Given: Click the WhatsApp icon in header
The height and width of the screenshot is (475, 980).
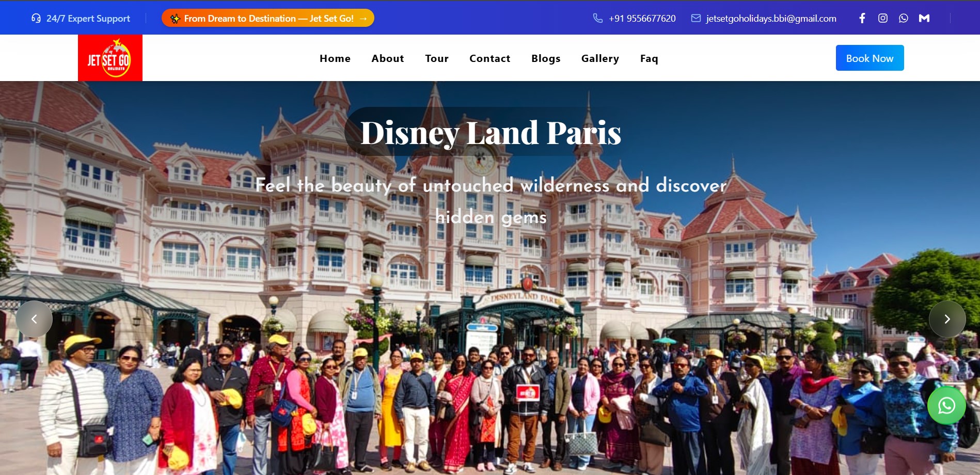Looking at the screenshot, I should click(x=903, y=18).
